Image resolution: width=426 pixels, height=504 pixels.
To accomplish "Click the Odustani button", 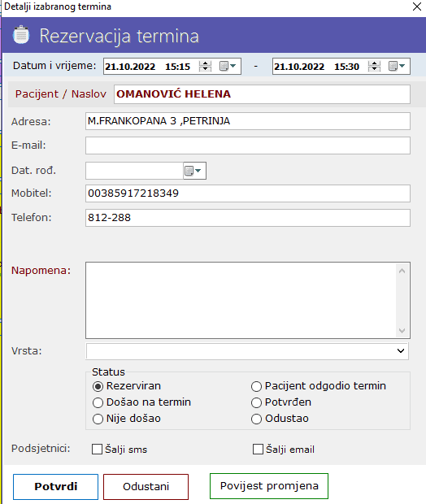I will [146, 486].
